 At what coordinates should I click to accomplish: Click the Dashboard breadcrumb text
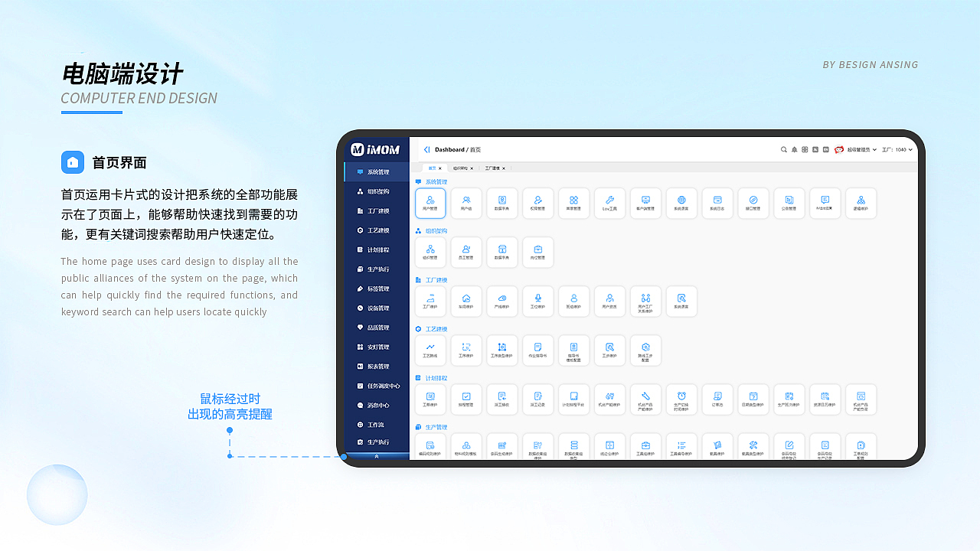(x=449, y=150)
